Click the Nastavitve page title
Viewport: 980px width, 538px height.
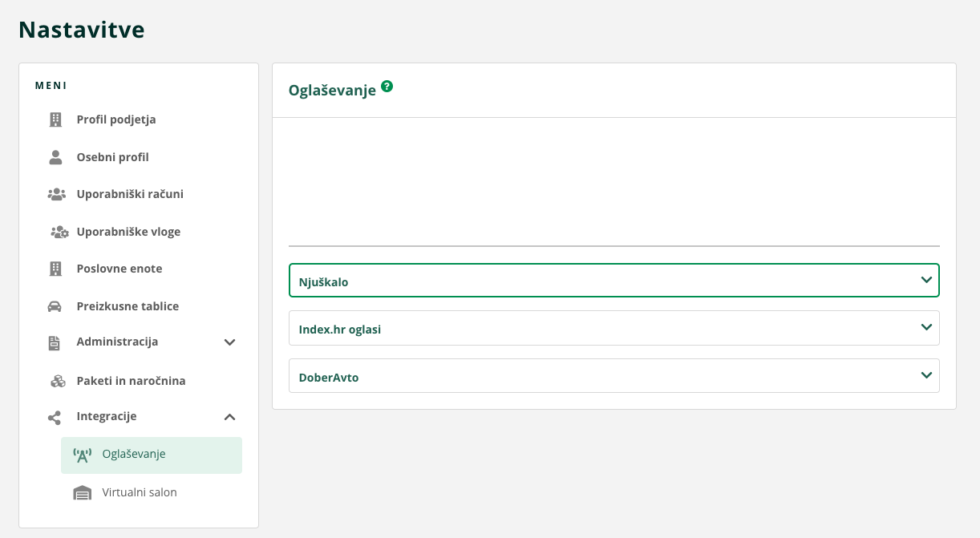pyautogui.click(x=82, y=30)
